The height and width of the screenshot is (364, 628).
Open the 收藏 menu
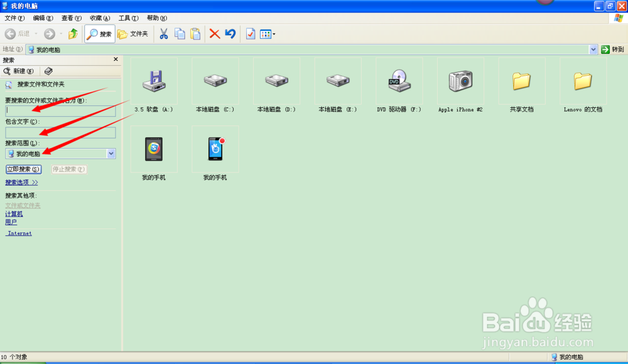100,18
